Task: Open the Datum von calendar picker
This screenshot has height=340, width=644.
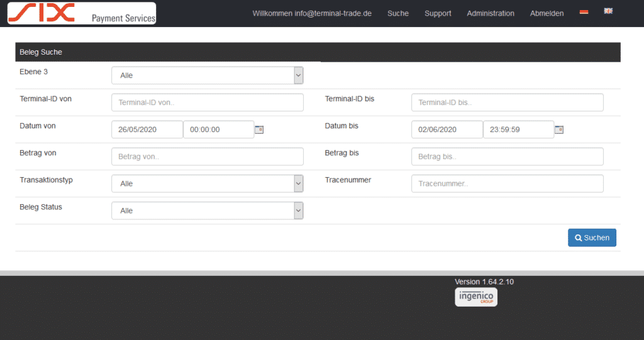Action: pos(258,129)
